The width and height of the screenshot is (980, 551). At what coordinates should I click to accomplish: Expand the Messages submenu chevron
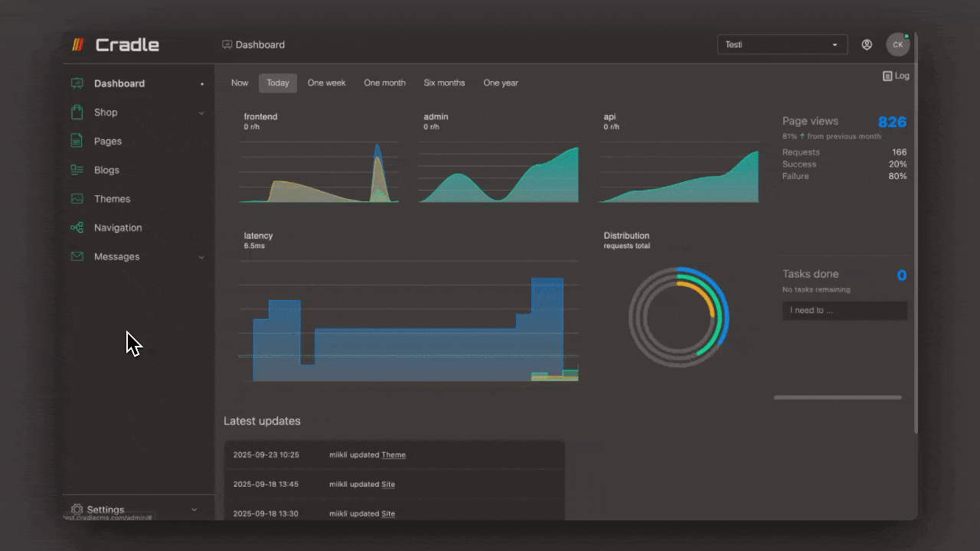click(x=201, y=257)
